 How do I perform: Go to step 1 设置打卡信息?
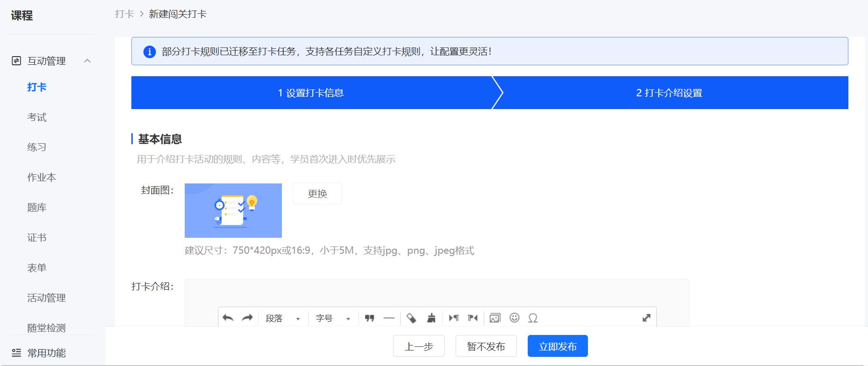coord(311,93)
